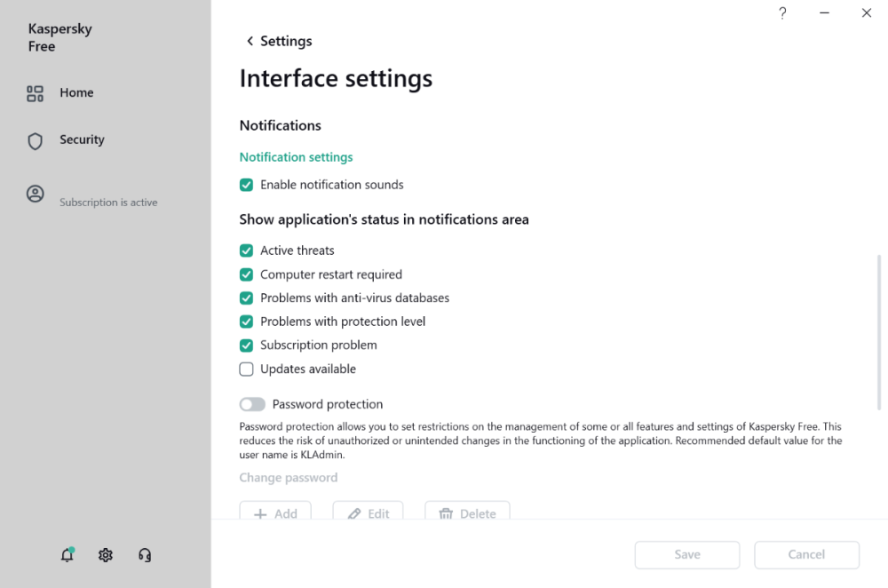The height and width of the screenshot is (588, 888).
Task: Click the help question mark icon
Action: (x=782, y=13)
